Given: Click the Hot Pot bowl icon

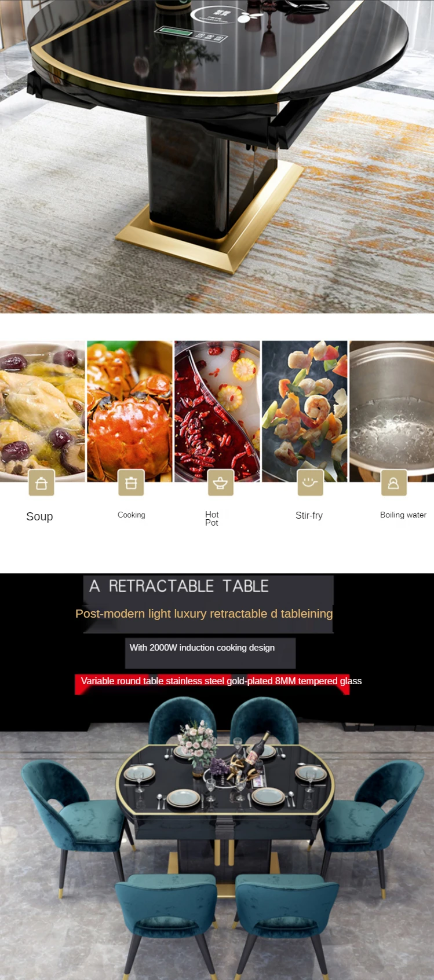Looking at the screenshot, I should click(220, 483).
